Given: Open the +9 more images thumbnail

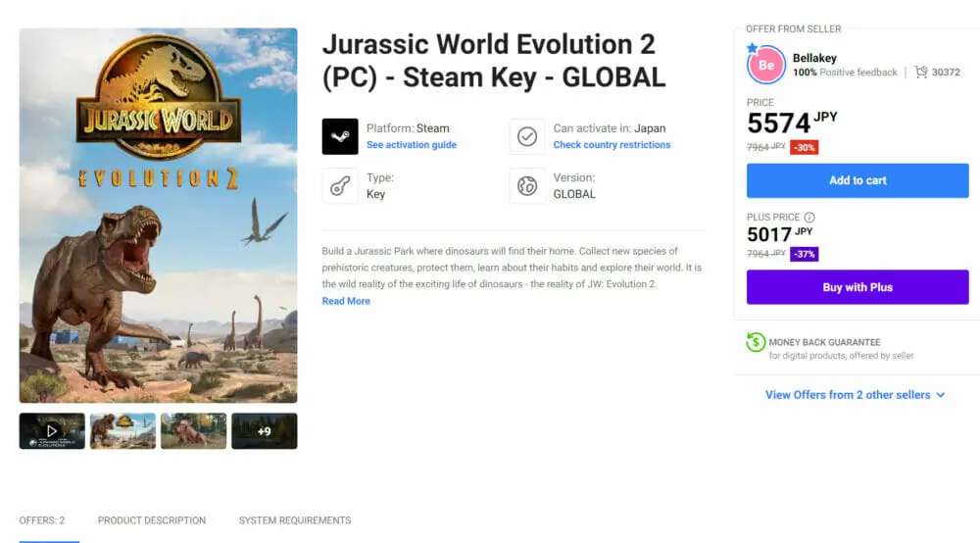Looking at the screenshot, I should 264,430.
